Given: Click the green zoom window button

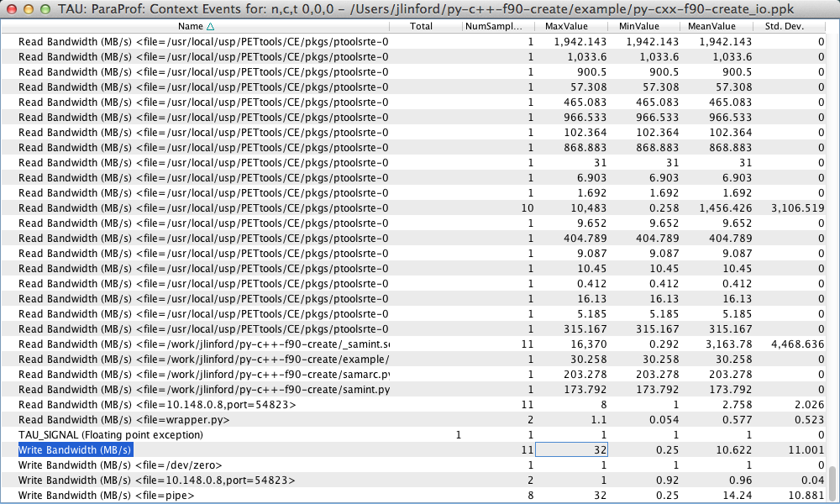Looking at the screenshot, I should [45, 10].
